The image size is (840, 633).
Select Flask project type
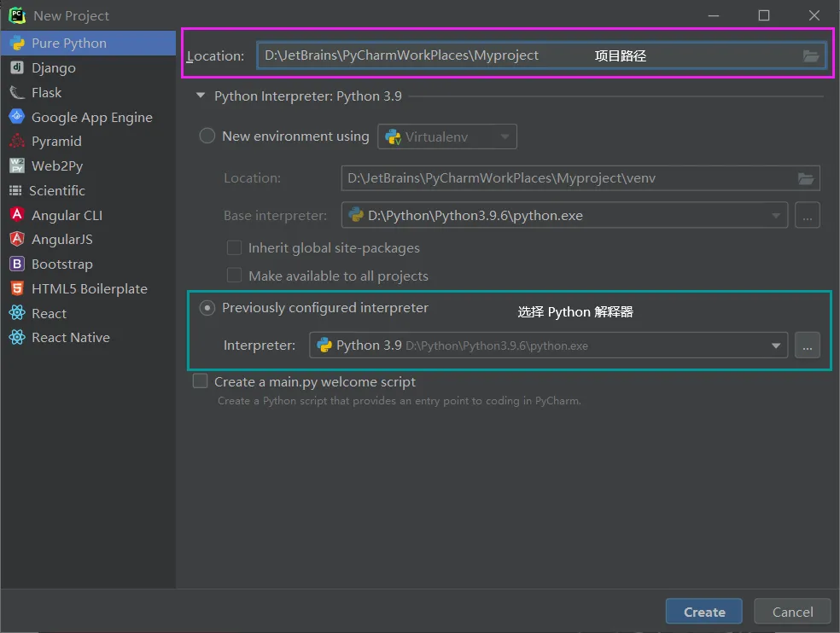88,92
